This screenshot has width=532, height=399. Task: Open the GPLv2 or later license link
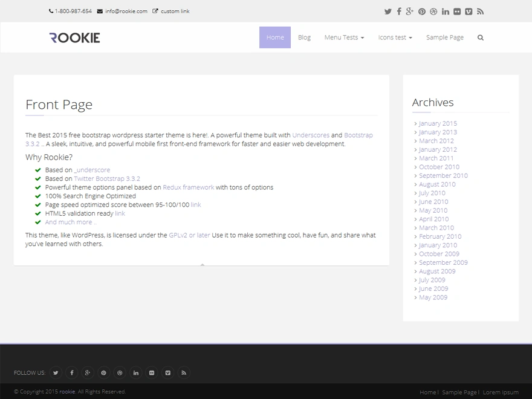click(189, 235)
